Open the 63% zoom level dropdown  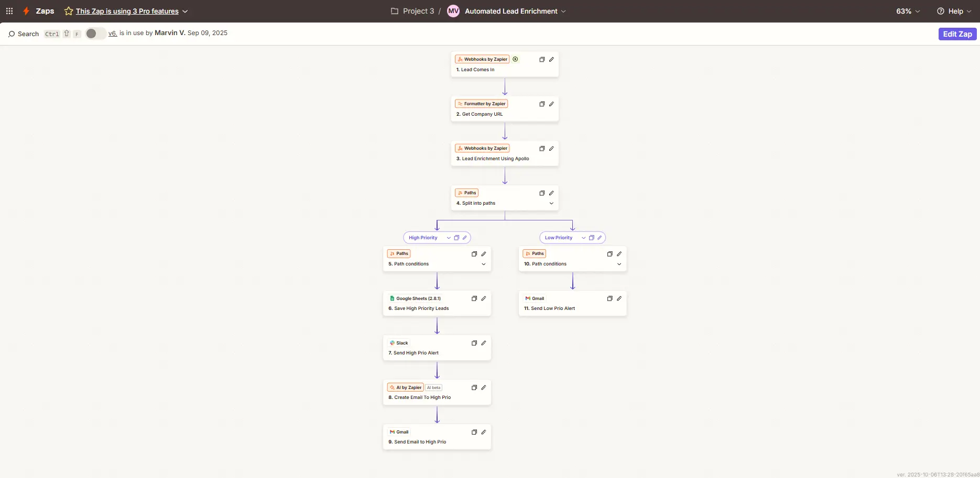point(908,11)
